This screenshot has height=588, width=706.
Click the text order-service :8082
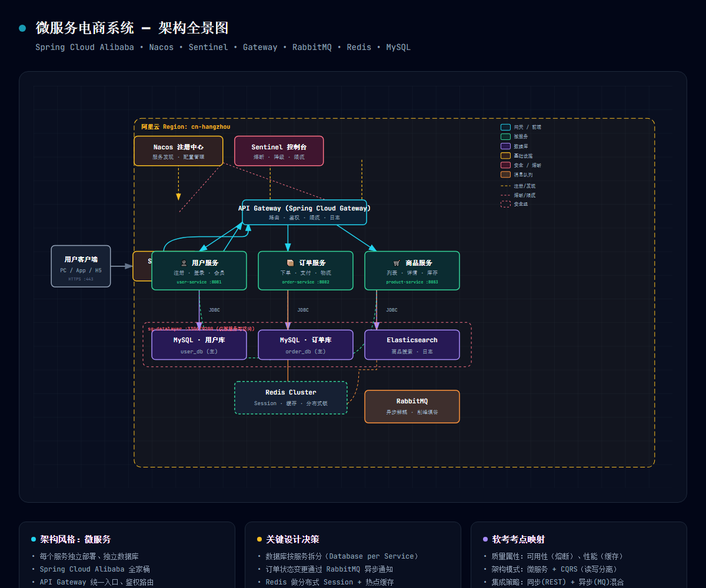[305, 282]
